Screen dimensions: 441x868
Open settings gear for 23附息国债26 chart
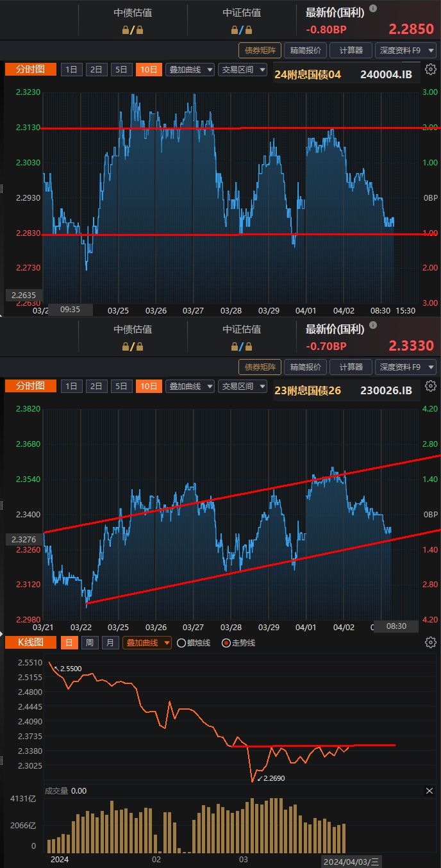coord(431,386)
